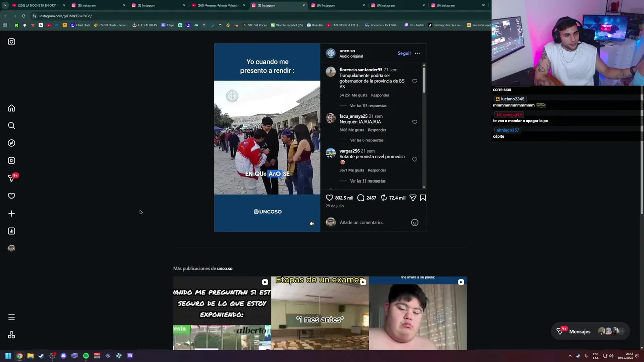Click unco.so link under 'Más publicaciones de'
Screen dimensions: 644x362
coord(225,268)
